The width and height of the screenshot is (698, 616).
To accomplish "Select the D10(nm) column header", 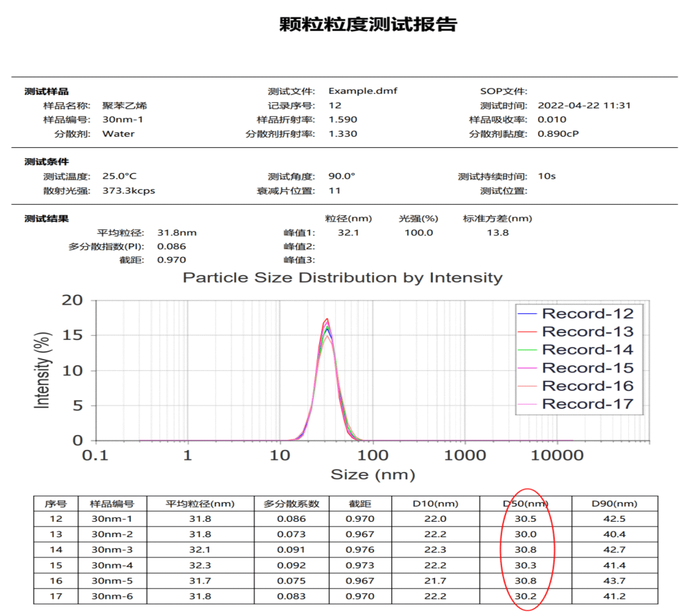I will click(435, 503).
